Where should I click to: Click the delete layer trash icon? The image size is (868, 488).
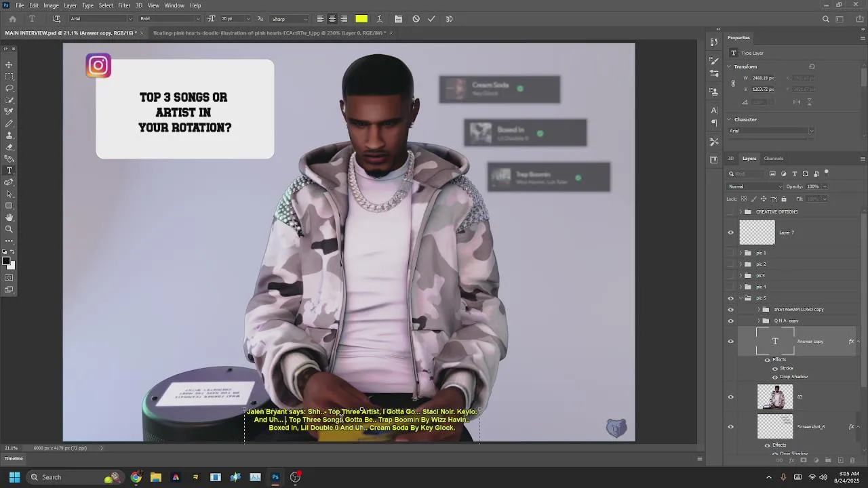(x=852, y=460)
